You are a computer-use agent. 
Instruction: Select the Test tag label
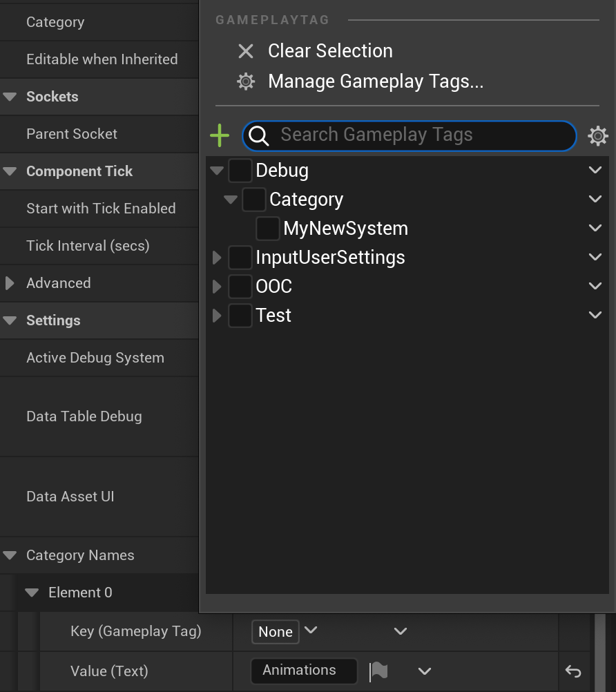pos(273,316)
